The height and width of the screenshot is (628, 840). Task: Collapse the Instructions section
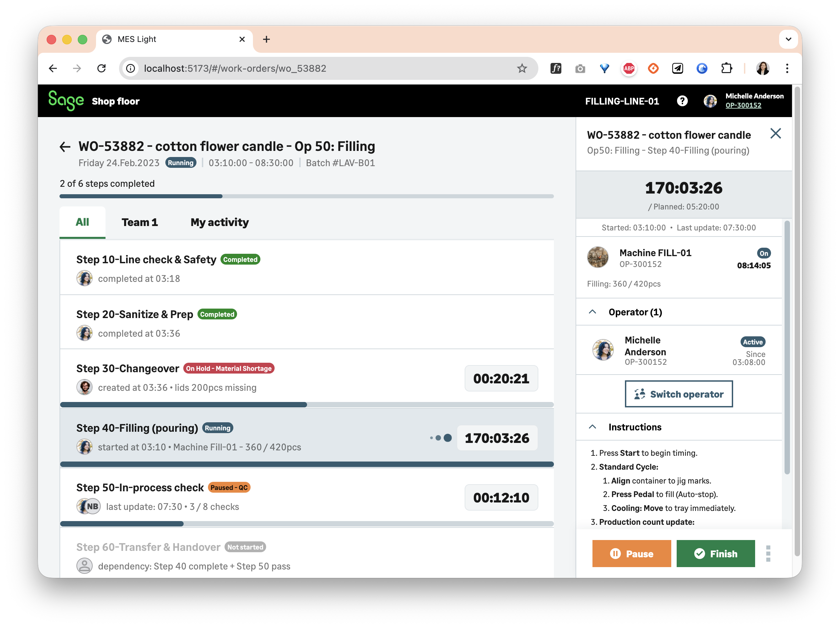point(592,427)
